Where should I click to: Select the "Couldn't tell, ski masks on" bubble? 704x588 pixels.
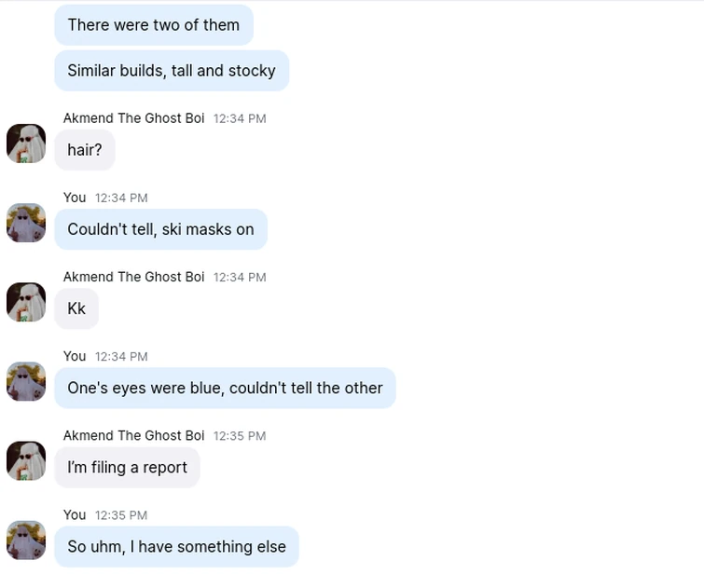(x=160, y=229)
